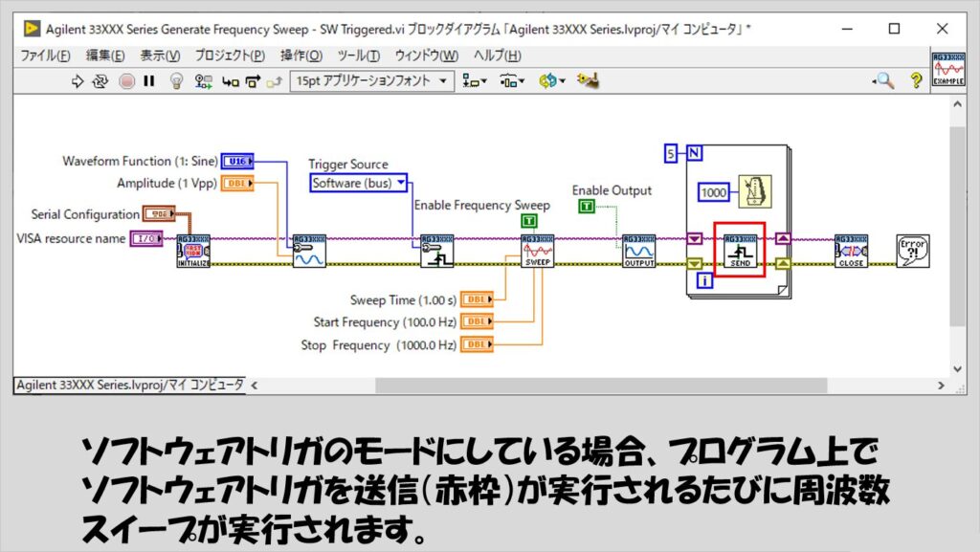Select the Wait (ms) metronome function

click(755, 191)
